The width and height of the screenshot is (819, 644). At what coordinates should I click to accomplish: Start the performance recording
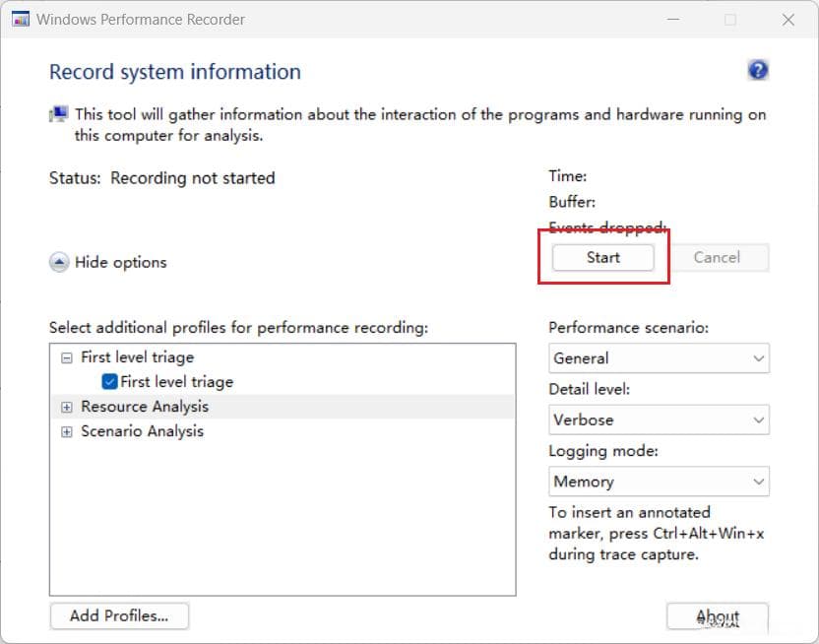tap(602, 257)
